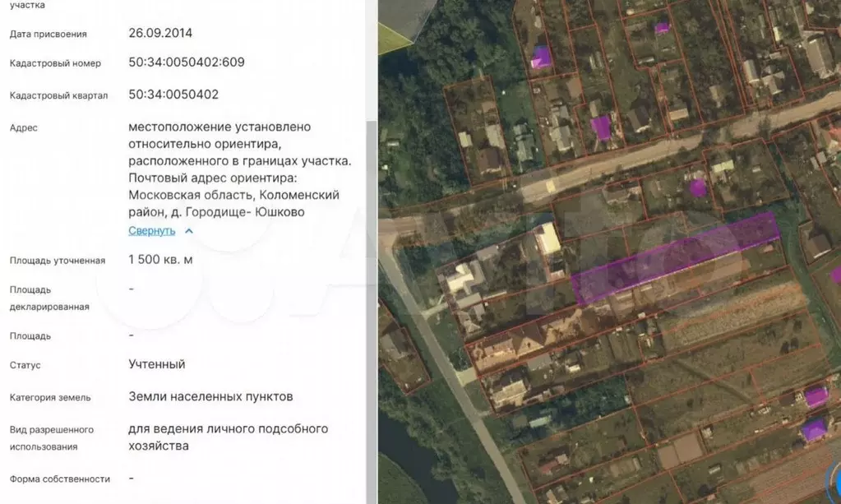841x504 pixels.
Task: Select cadastral quarter value 50:34:0050402
Action: [x=173, y=95]
